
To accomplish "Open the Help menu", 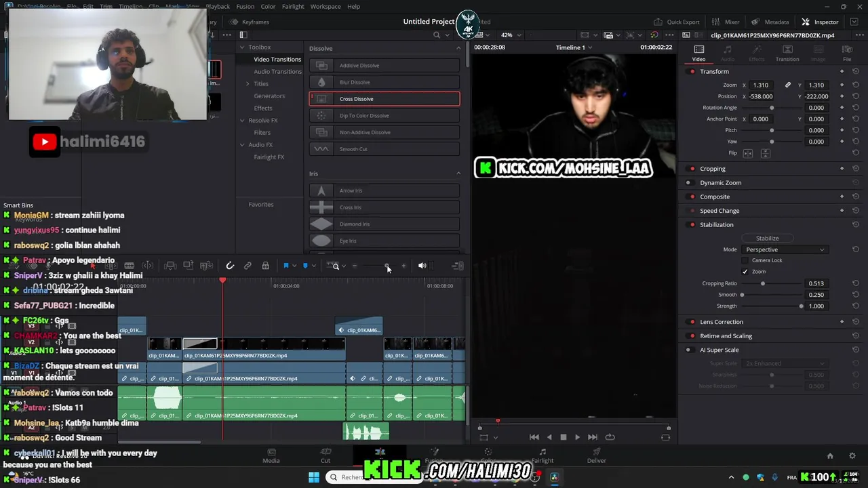I will (353, 6).
